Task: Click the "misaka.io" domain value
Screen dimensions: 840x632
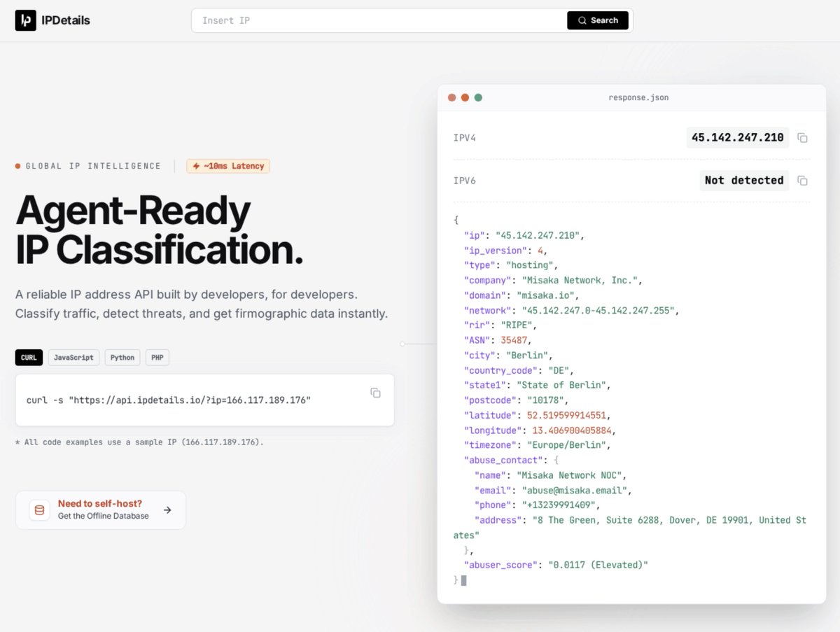Action: tap(545, 295)
